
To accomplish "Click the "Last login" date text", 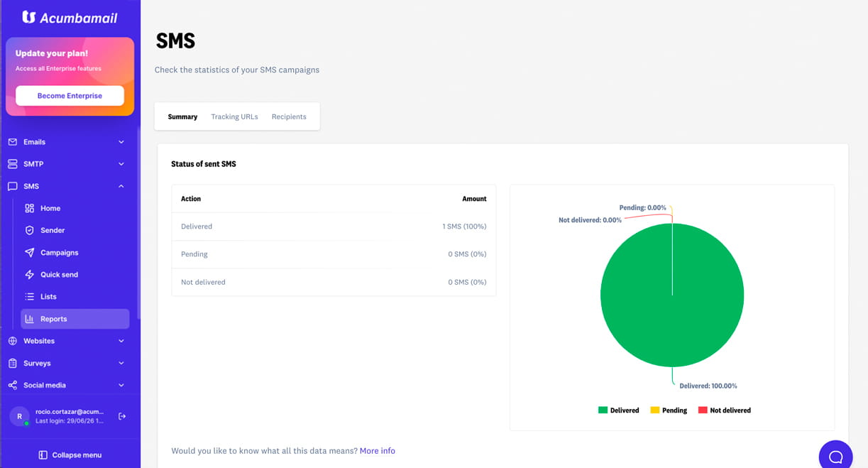I will [69, 421].
